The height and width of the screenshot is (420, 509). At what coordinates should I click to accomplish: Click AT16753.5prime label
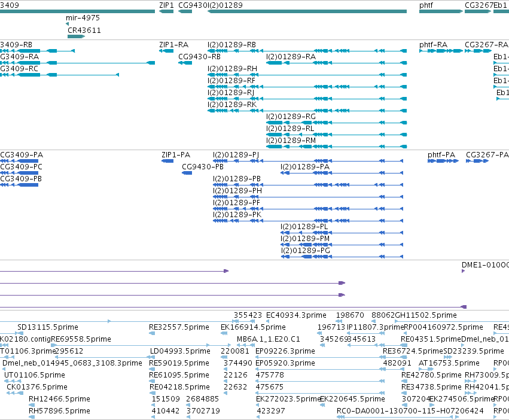point(449,364)
